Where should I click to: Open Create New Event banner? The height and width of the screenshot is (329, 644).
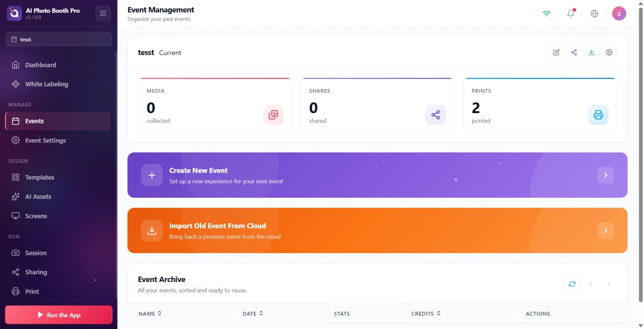[x=378, y=175]
